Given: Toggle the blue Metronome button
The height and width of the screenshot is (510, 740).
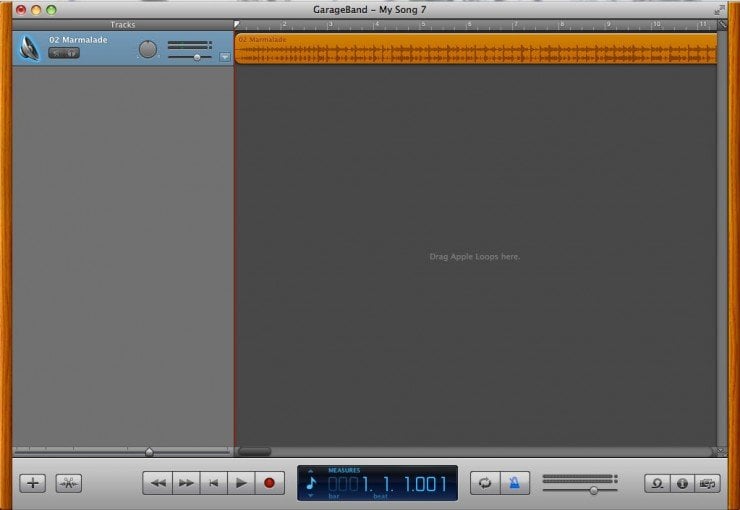Looking at the screenshot, I should (x=515, y=483).
